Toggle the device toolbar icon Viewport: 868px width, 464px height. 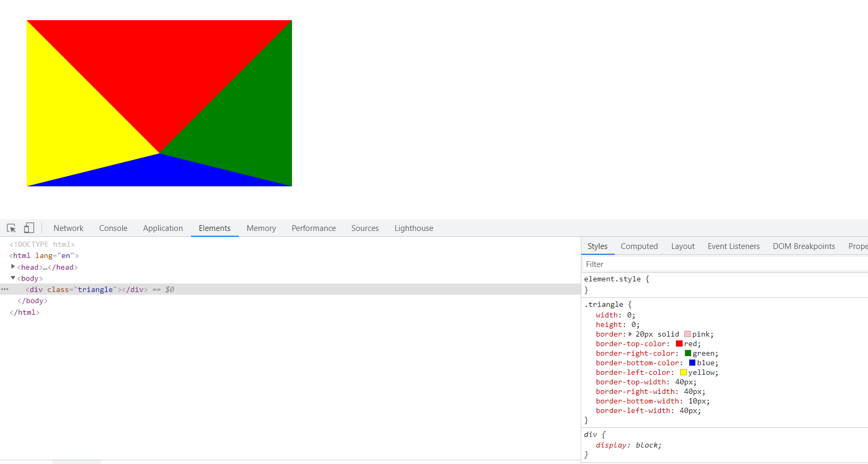[x=29, y=228]
